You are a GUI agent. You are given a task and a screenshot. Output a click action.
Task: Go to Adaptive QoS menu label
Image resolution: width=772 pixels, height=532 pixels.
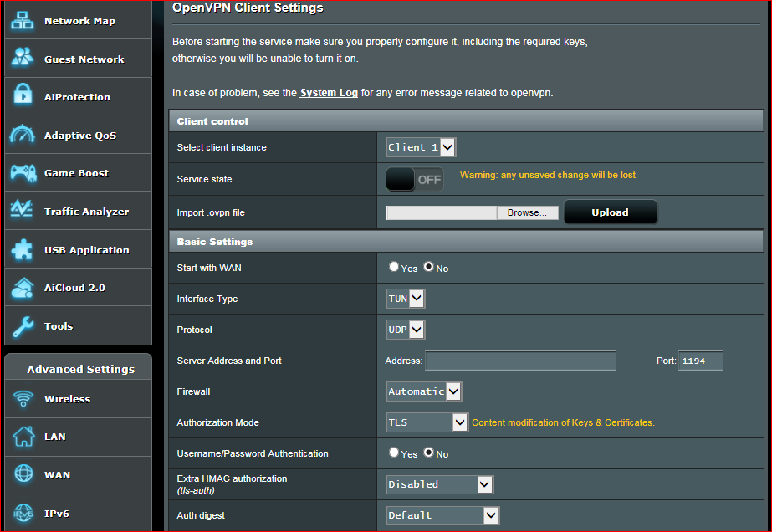coord(80,136)
